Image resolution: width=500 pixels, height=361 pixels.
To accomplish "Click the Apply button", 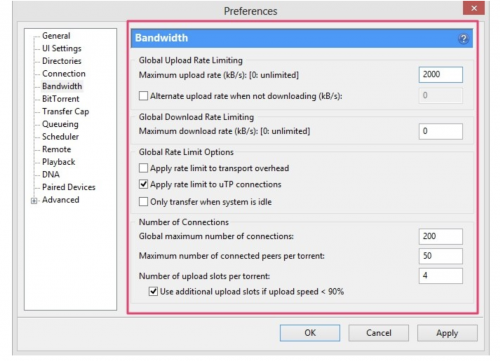I will point(447,333).
